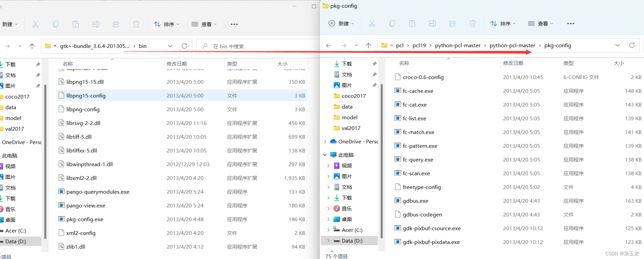Go forward in bin window
644x259 pixels.
point(7,46)
